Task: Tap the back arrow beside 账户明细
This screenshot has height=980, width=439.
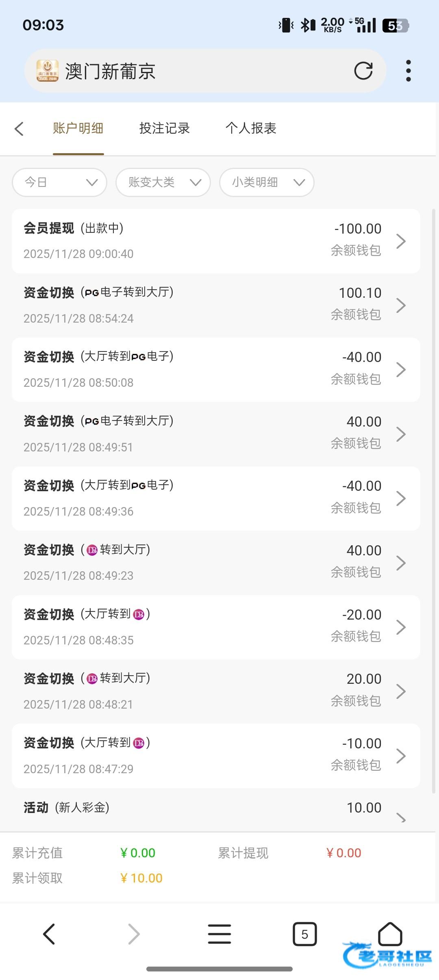Action: pos(19,129)
